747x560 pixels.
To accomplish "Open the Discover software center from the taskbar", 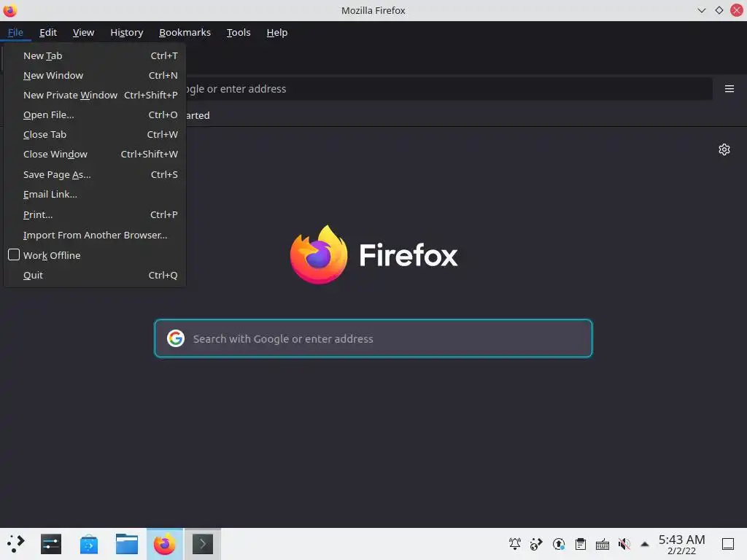I will 89,544.
